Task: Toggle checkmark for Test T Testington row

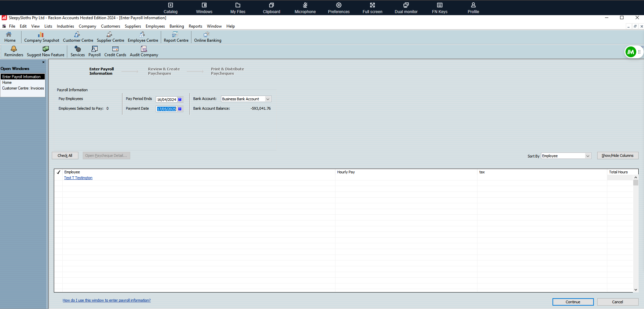Action: [59, 178]
